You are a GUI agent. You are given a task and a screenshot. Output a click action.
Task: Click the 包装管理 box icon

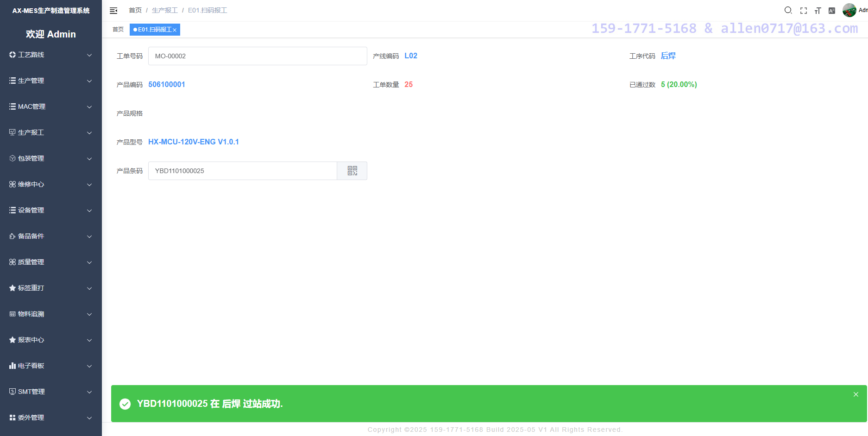coord(13,158)
